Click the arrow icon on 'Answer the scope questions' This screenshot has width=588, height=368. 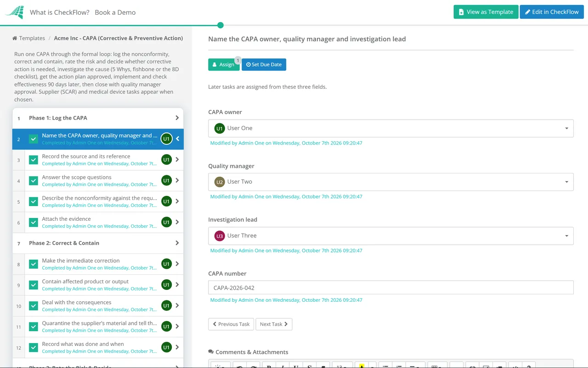(x=177, y=181)
